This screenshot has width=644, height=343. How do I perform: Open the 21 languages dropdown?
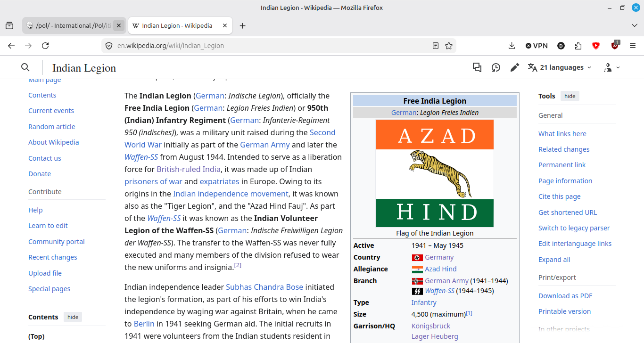(560, 67)
